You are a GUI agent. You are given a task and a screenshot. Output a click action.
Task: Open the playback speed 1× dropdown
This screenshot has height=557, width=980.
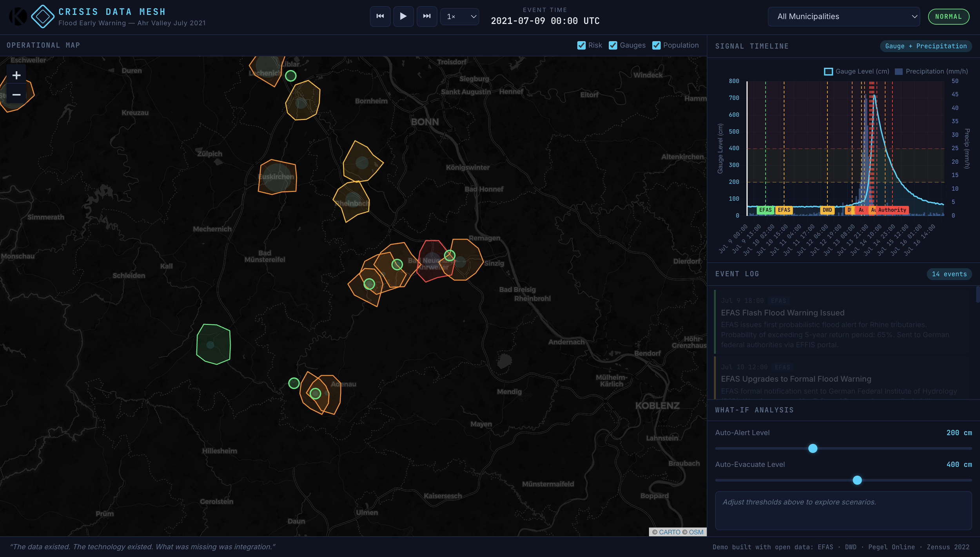(x=459, y=16)
